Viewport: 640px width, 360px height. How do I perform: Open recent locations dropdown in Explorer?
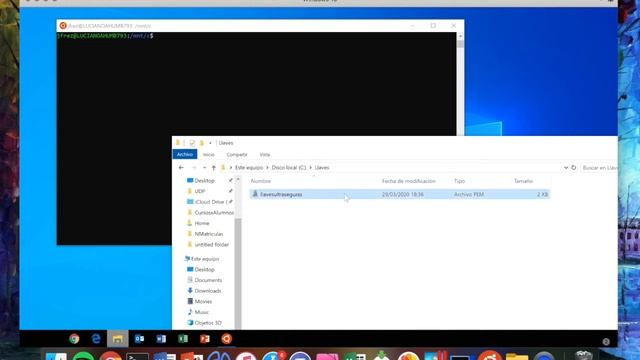(x=204, y=168)
